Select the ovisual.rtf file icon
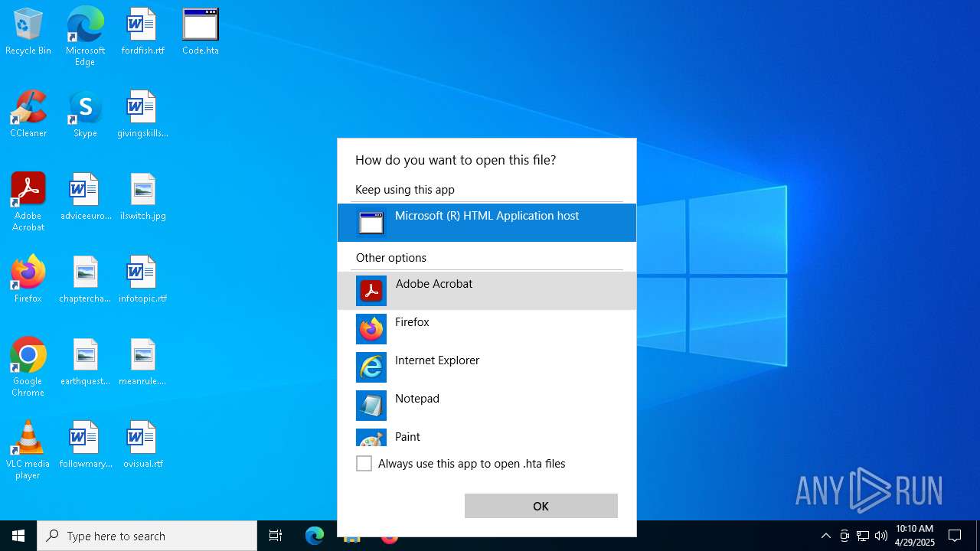The image size is (980, 551). 142,445
